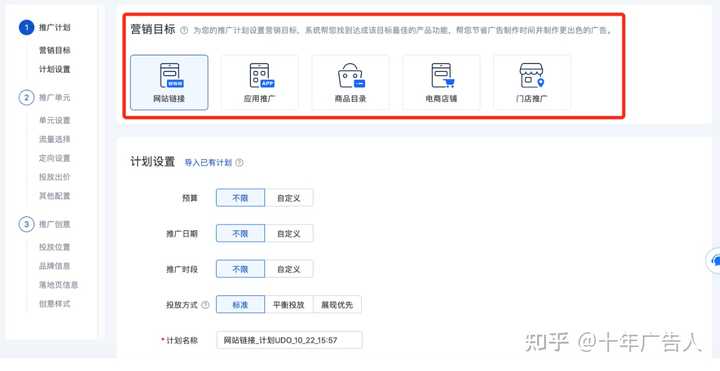Choose 展现优先 delivery method

[x=337, y=304]
